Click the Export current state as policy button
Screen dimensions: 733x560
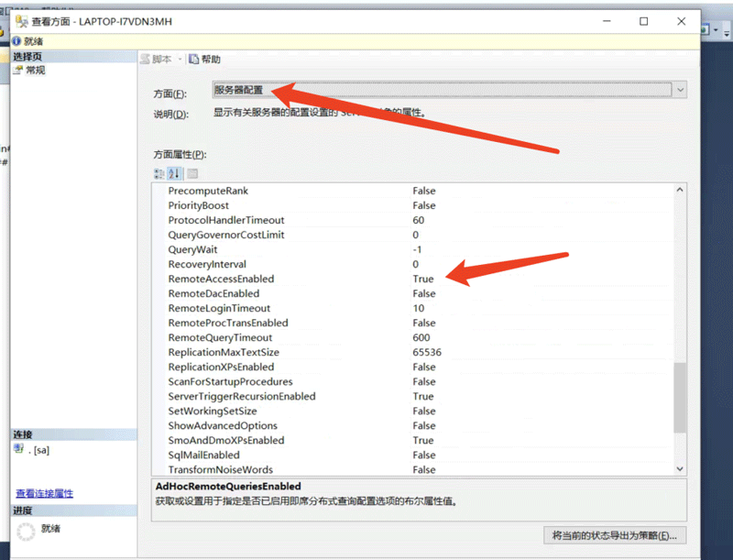click(615, 535)
